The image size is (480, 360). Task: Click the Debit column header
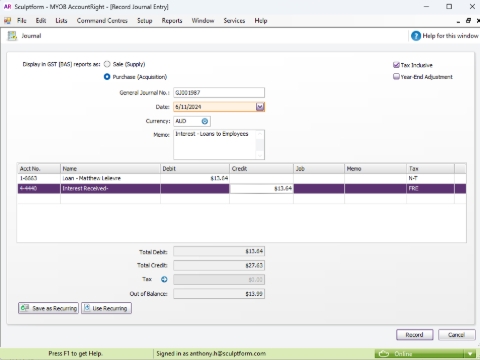pos(195,169)
